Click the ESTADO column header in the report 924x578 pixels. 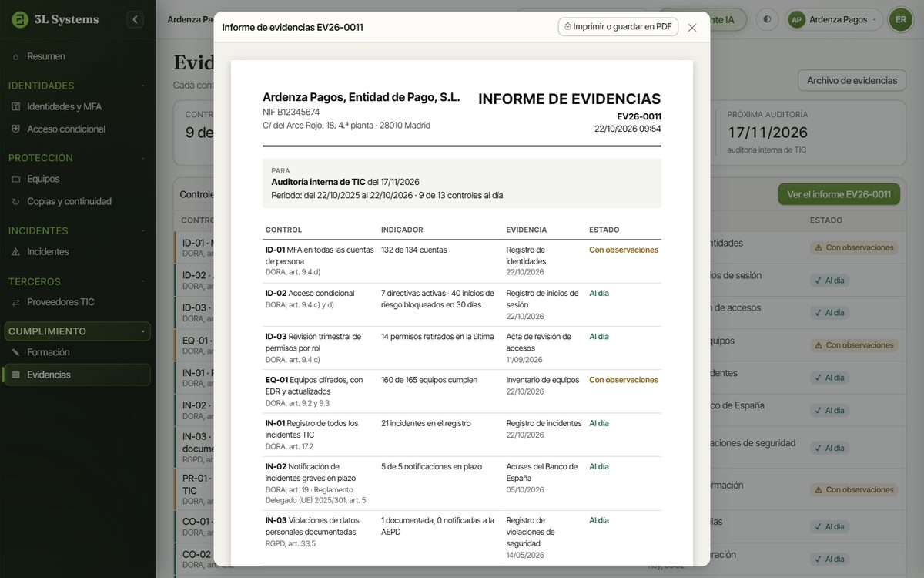604,230
